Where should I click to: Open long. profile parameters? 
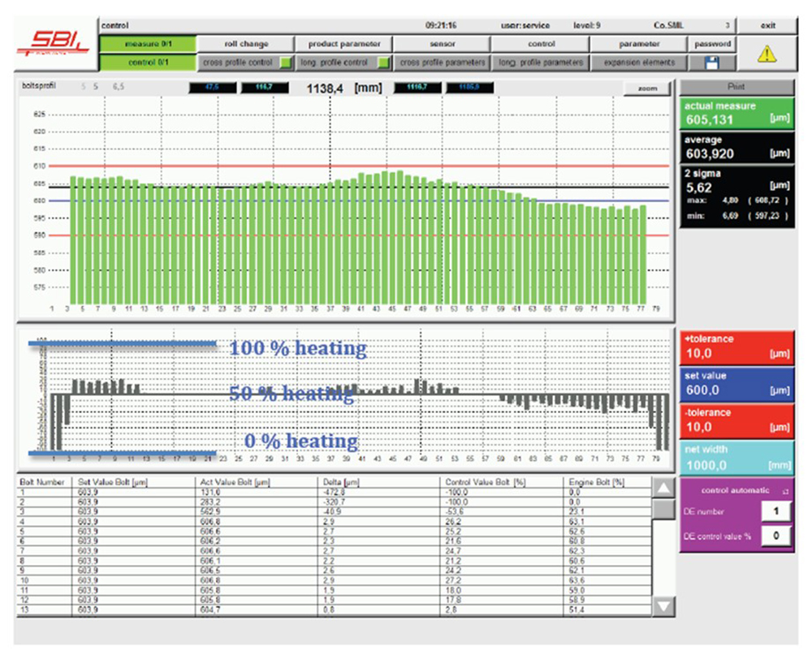pyautogui.click(x=541, y=62)
